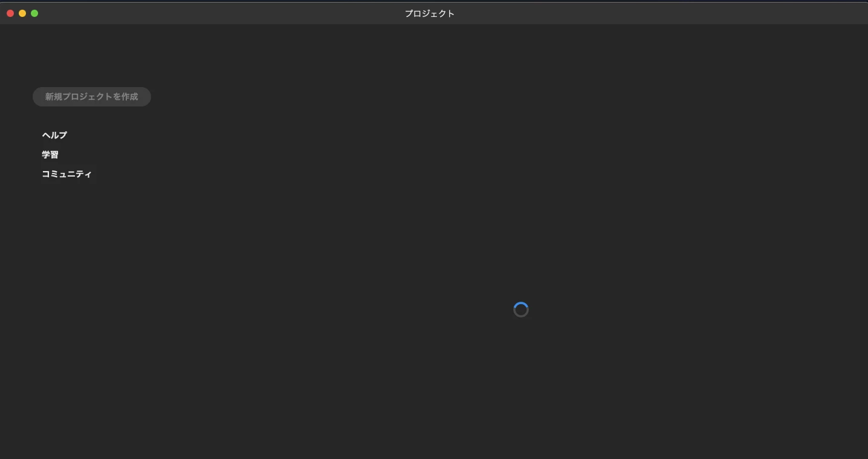Image resolution: width=868 pixels, height=459 pixels.
Task: Click the 新規プロジェクトを作成 button
Action: (91, 97)
